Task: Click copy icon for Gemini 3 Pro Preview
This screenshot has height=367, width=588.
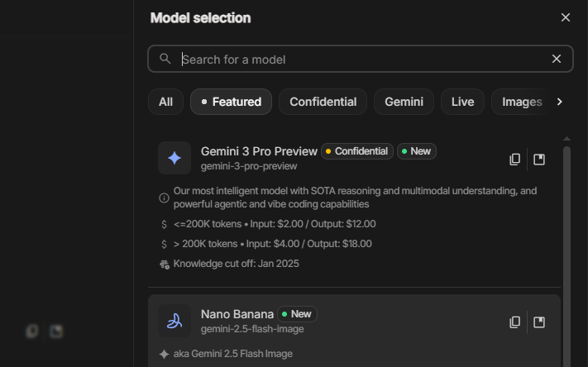Action: [514, 159]
